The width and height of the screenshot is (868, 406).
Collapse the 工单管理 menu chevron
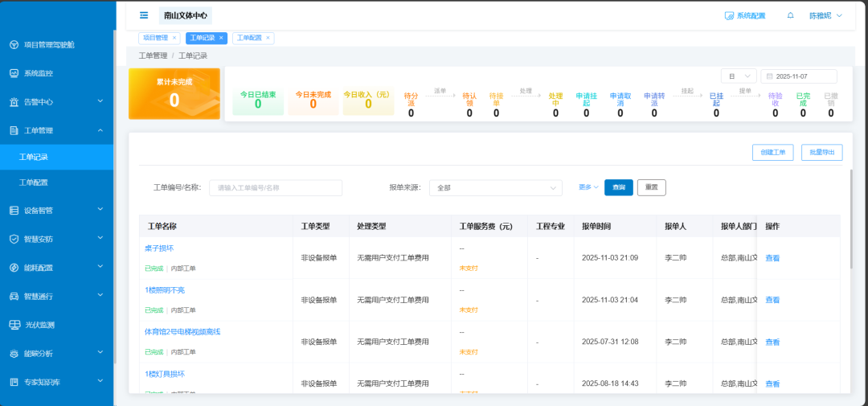click(x=100, y=130)
